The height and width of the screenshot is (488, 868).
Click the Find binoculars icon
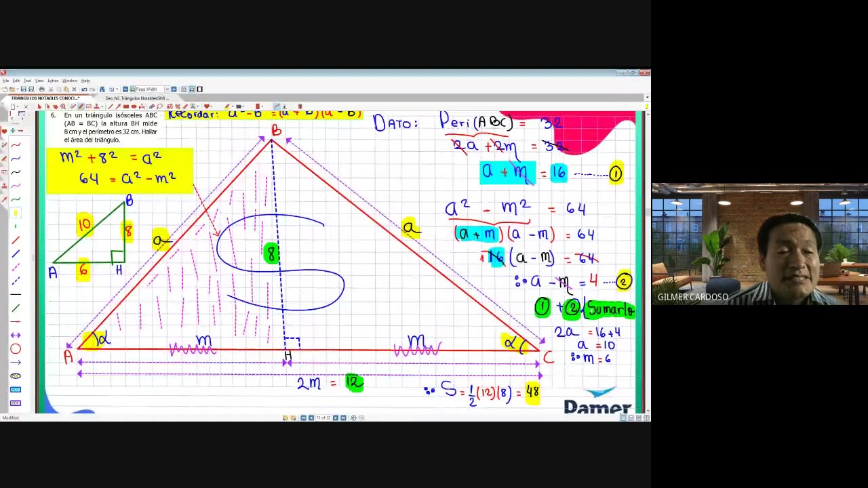102,89
